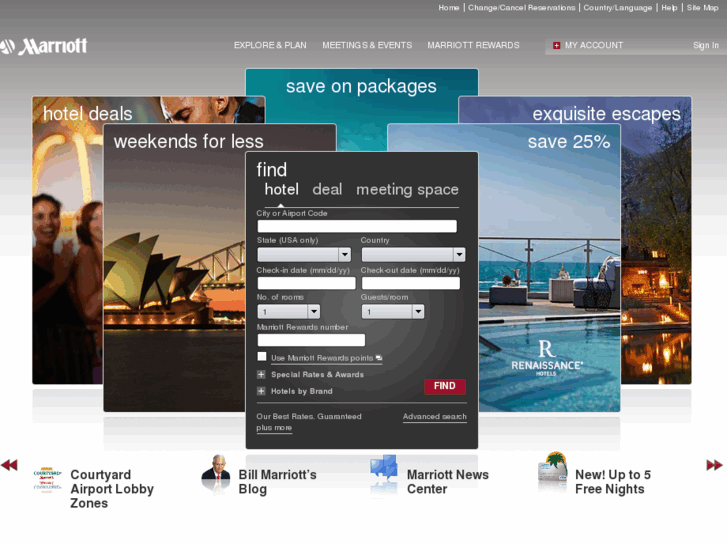Viewport: 727px width, 545px height.
Task: Click the Help link
Action: [669, 8]
